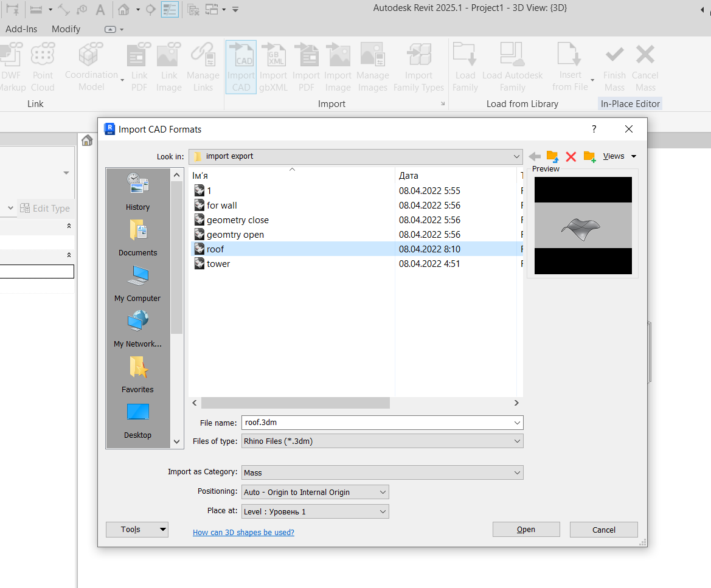Viewport: 711px width, 588px height.
Task: Expand the Import panel launcher arrow
Action: click(443, 104)
